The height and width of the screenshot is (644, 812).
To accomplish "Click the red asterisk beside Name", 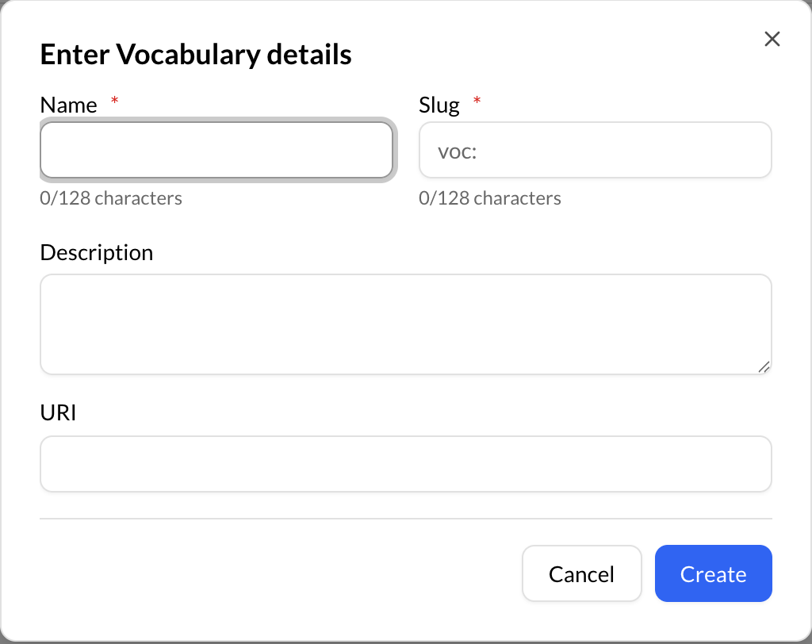I will click(114, 101).
